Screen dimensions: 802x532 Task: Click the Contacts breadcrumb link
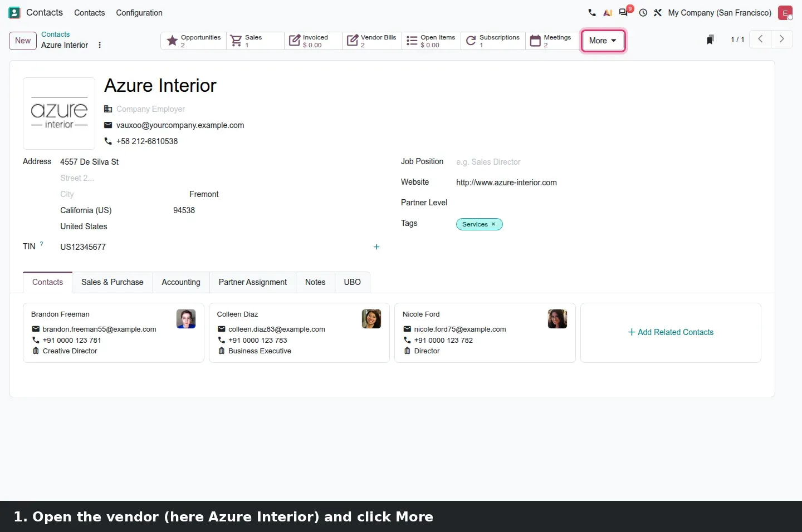(56, 35)
